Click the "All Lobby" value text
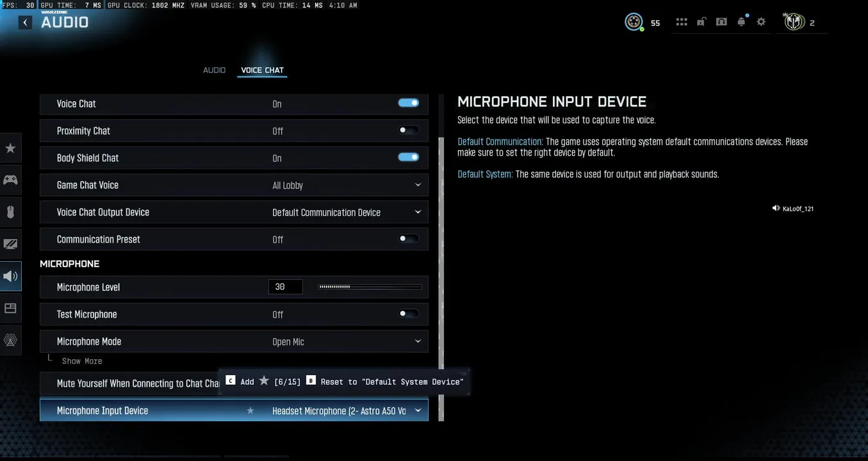Image resolution: width=868 pixels, height=461 pixels. [288, 186]
